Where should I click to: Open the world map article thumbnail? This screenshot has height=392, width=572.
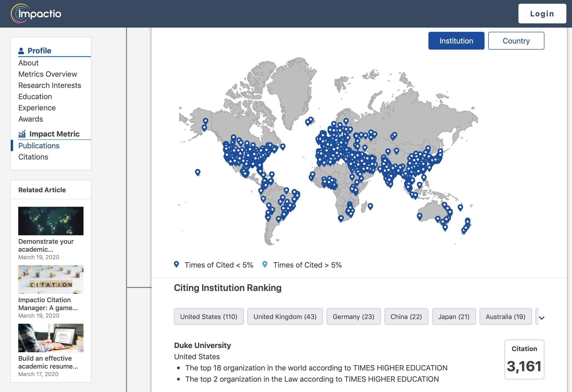click(51, 221)
